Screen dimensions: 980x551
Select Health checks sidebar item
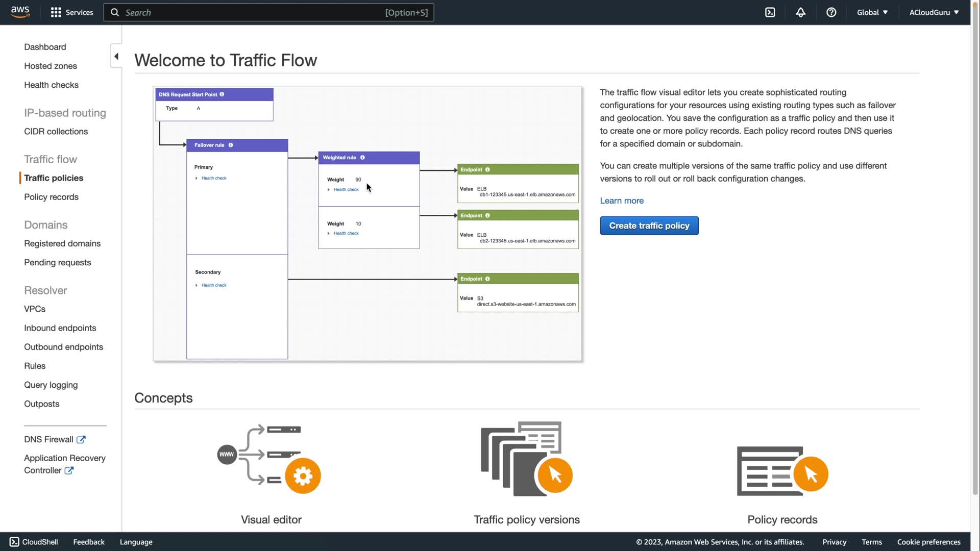coord(51,85)
